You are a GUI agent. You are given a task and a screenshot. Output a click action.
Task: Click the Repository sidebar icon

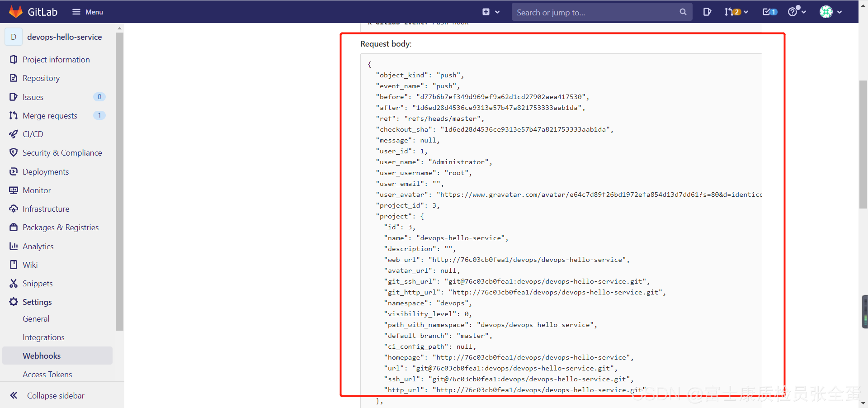click(14, 78)
